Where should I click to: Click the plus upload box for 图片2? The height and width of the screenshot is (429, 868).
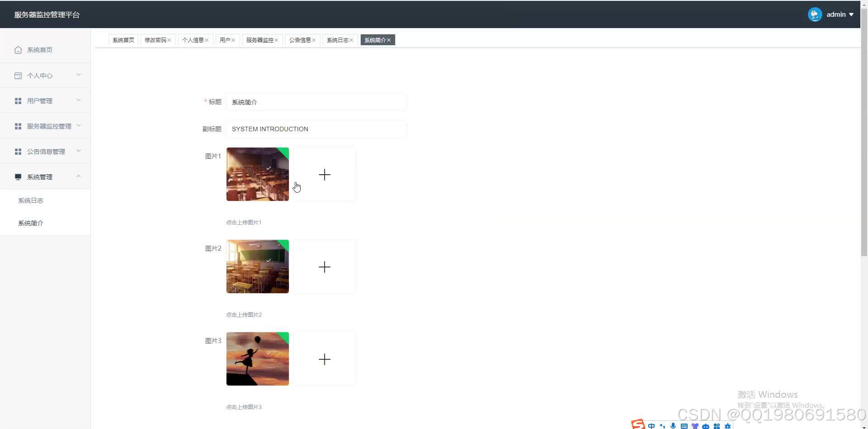click(325, 267)
